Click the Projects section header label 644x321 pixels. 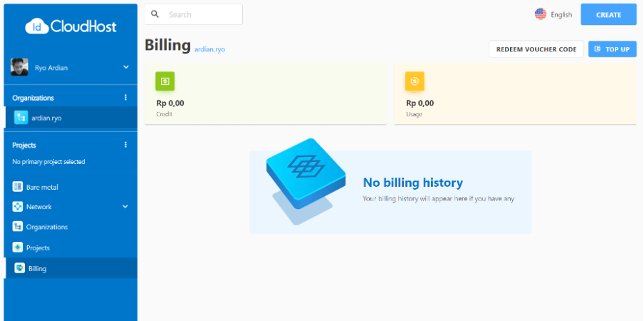[24, 145]
